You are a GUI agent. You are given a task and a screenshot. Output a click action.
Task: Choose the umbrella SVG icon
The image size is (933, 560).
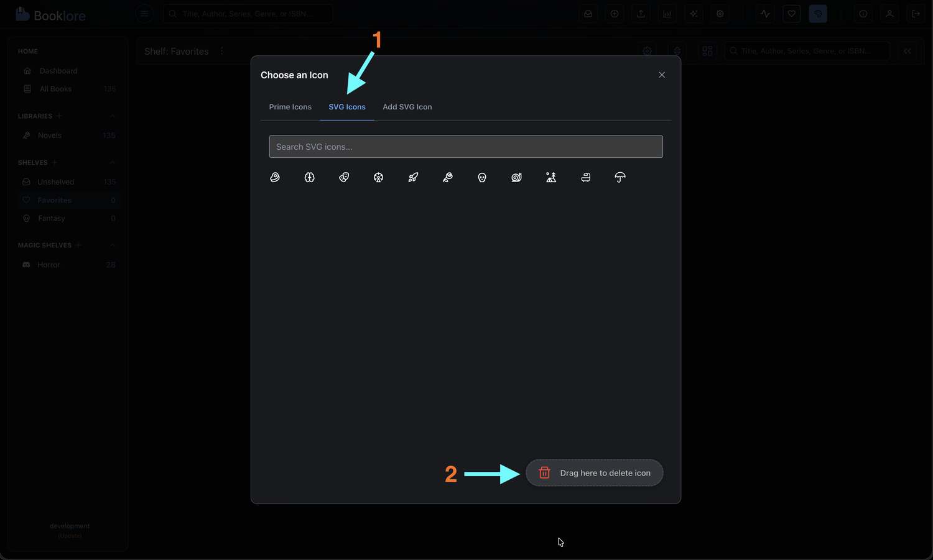[x=620, y=177]
